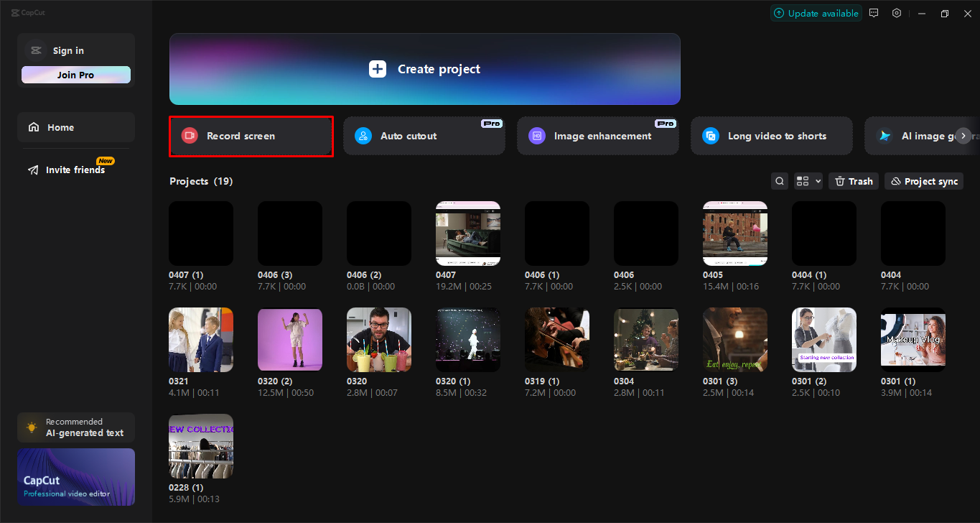Open CapCut settings with the gear icon

click(x=896, y=12)
